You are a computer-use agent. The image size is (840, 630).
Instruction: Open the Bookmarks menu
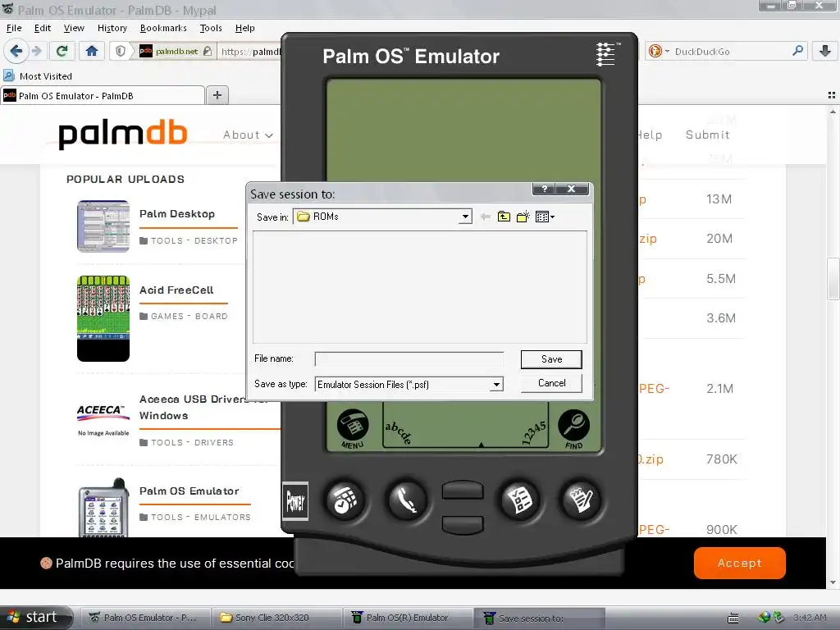(163, 28)
